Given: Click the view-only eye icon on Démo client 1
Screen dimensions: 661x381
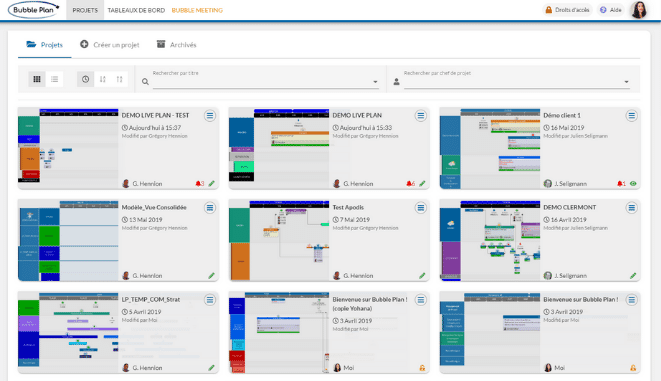Looking at the screenshot, I should [633, 184].
